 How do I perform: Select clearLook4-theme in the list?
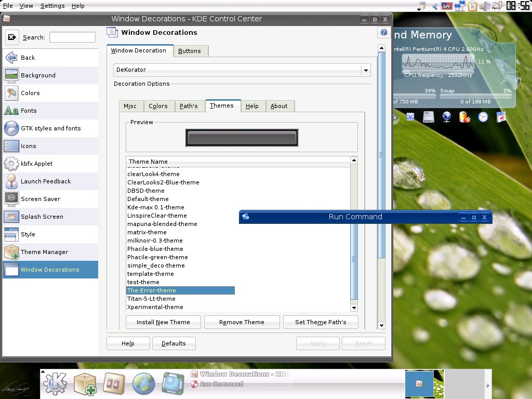[x=153, y=174]
